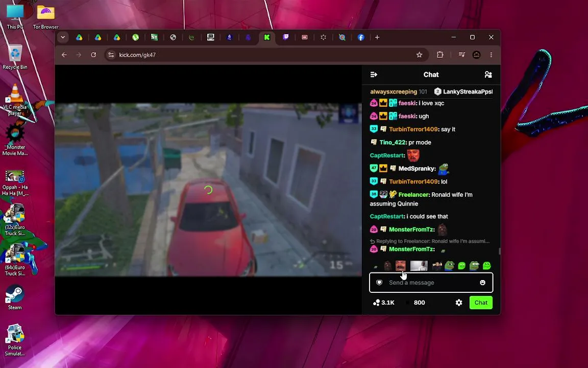Open the Tor Browser desktop folder

(45, 17)
